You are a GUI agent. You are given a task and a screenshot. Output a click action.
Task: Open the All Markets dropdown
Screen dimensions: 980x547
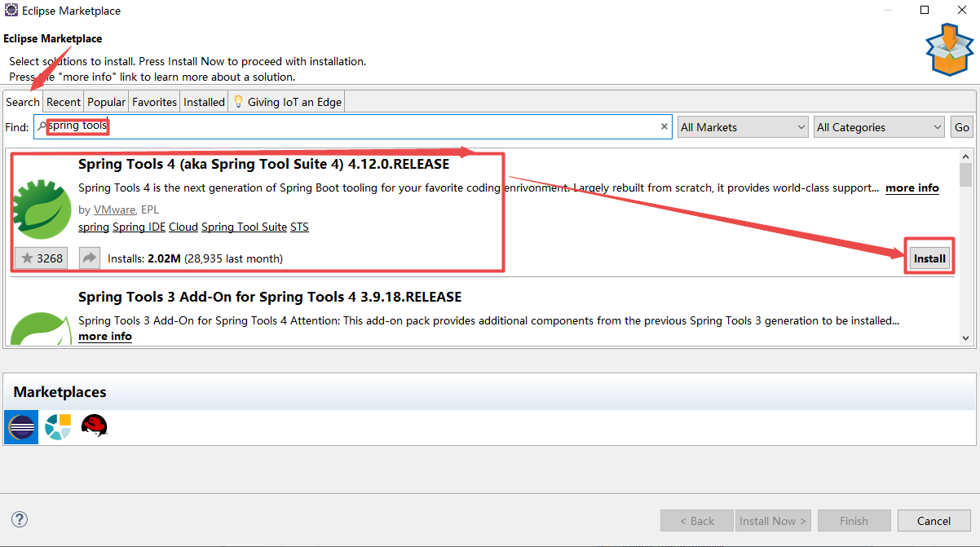coord(743,127)
